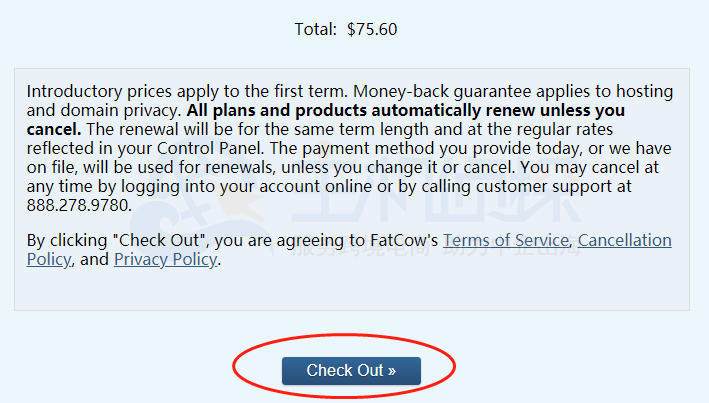Click the Total label
The image size is (709, 403).
click(x=316, y=29)
